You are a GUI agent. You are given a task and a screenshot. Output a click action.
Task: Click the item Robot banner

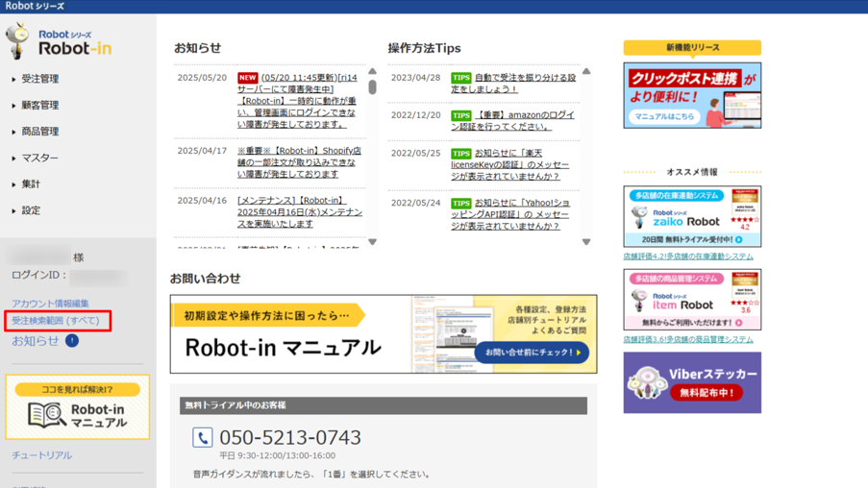[692, 300]
